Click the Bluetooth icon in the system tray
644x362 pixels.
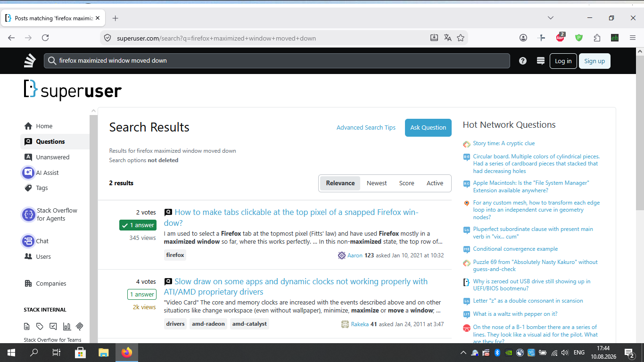(x=497, y=353)
